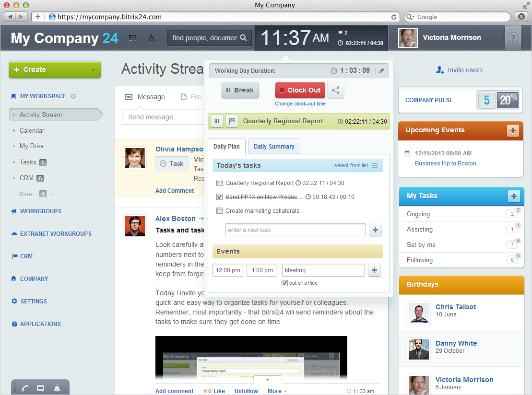The image size is (532, 395).
Task: Check the Quarterly Regional Report task checkbox
Action: coord(220,183)
